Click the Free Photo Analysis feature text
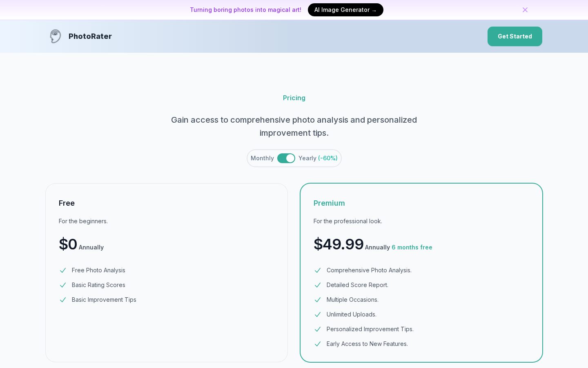This screenshot has height=368, width=588. 98,270
